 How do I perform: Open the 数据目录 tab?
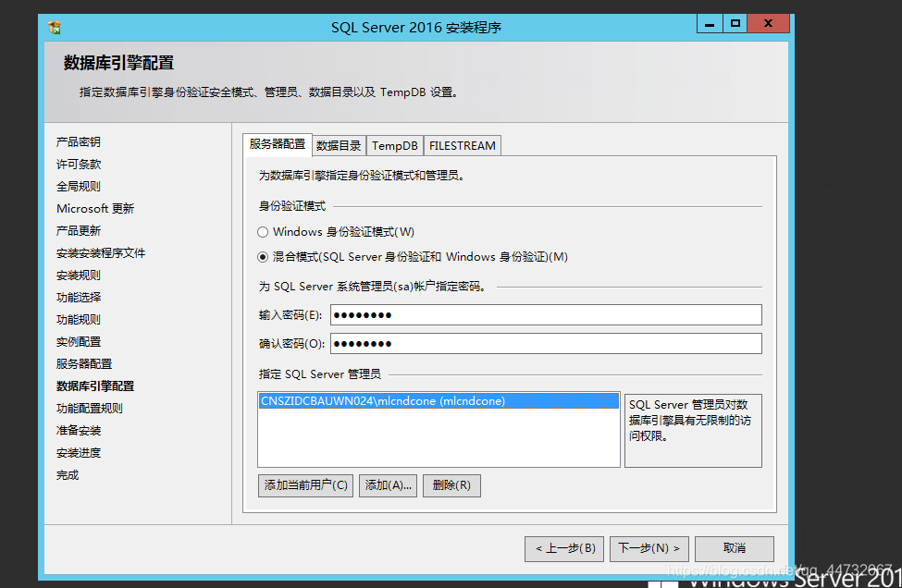click(x=339, y=145)
